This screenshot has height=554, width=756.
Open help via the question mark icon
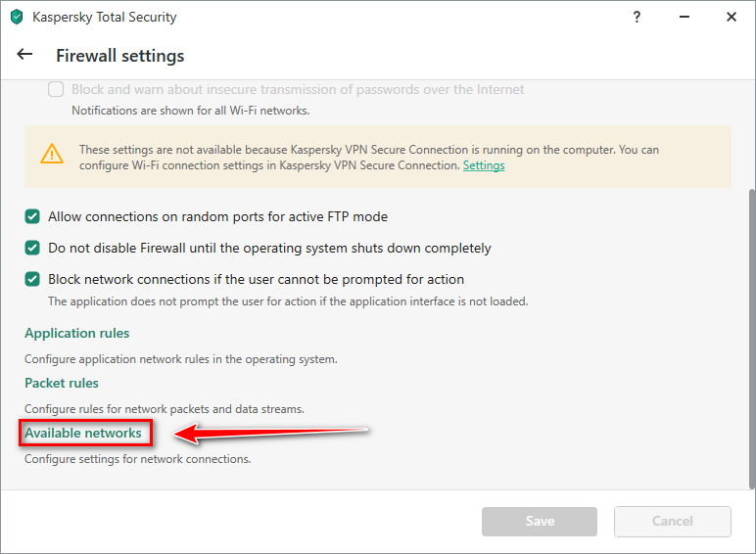637,17
